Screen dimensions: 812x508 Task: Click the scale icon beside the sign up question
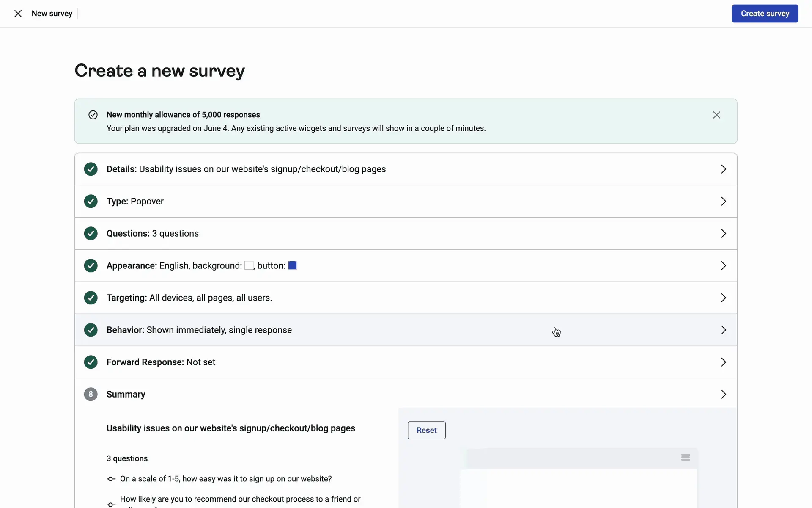pos(111,479)
